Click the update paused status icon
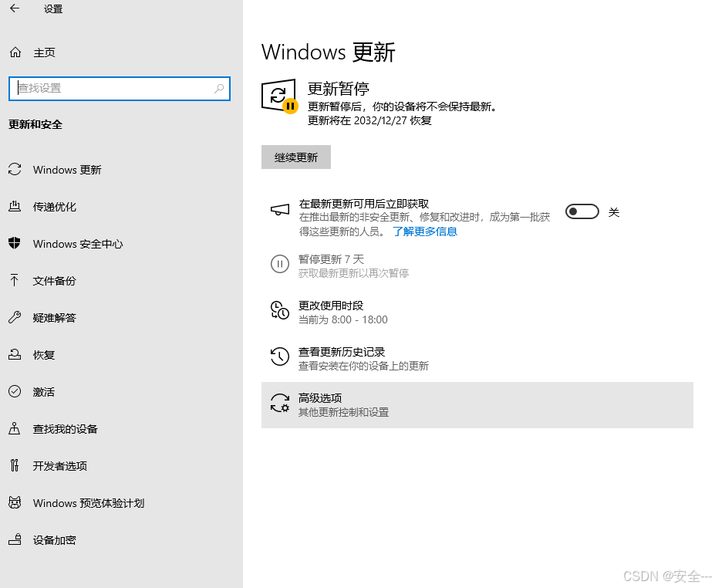Screen dimensions: 715x588 click(x=279, y=96)
